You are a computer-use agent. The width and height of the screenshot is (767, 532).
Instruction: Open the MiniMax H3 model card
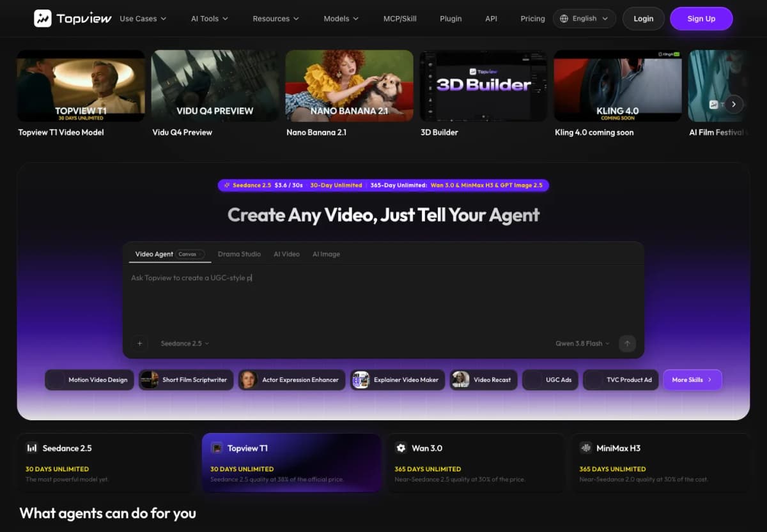point(660,463)
